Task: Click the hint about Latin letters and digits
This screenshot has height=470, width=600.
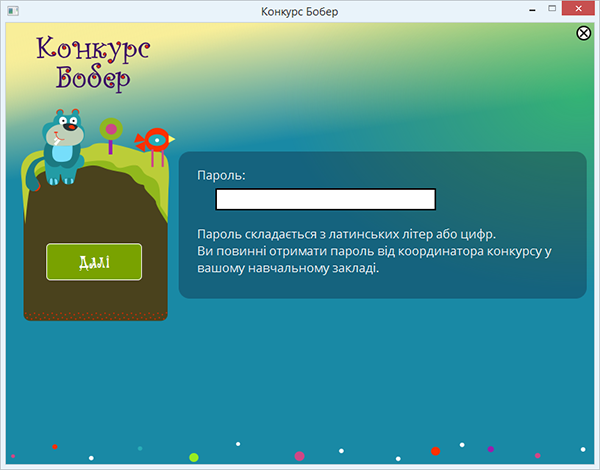Action: (x=347, y=233)
